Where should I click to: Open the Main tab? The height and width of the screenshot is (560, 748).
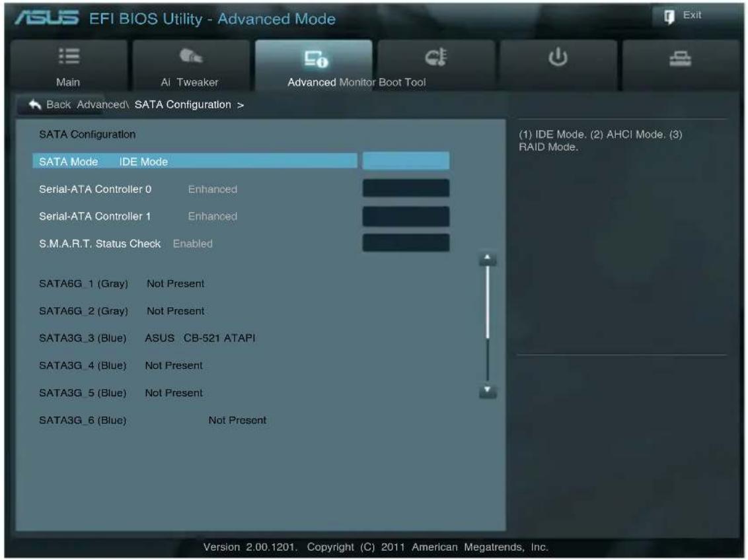pos(68,65)
